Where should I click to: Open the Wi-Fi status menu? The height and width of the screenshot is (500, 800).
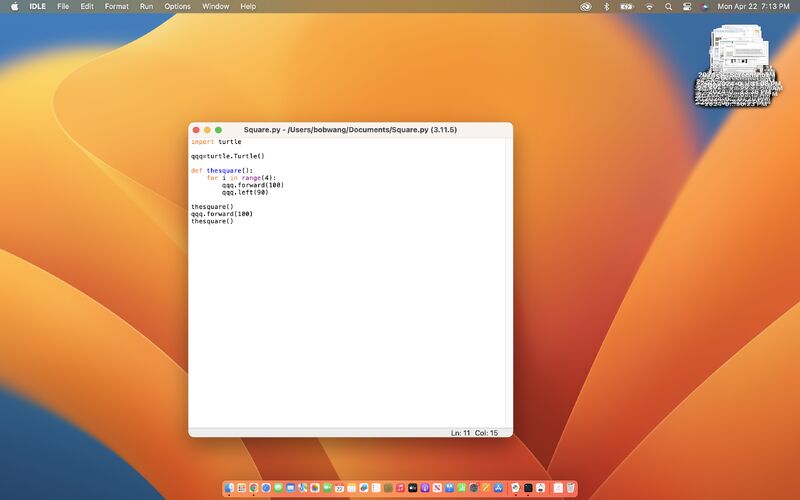(x=649, y=6)
